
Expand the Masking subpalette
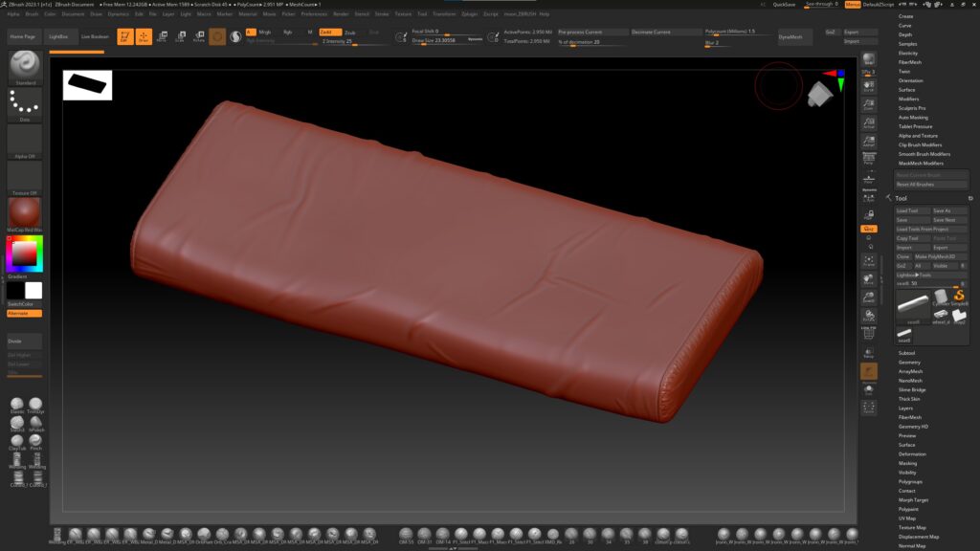(907, 462)
